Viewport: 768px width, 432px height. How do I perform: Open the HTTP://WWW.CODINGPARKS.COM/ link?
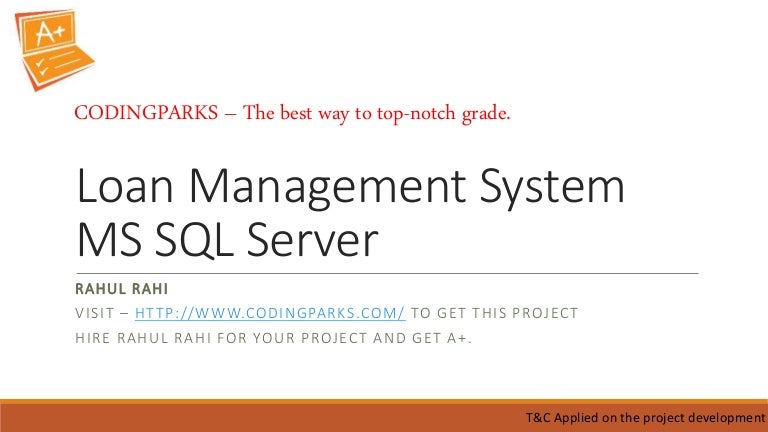click(x=270, y=313)
